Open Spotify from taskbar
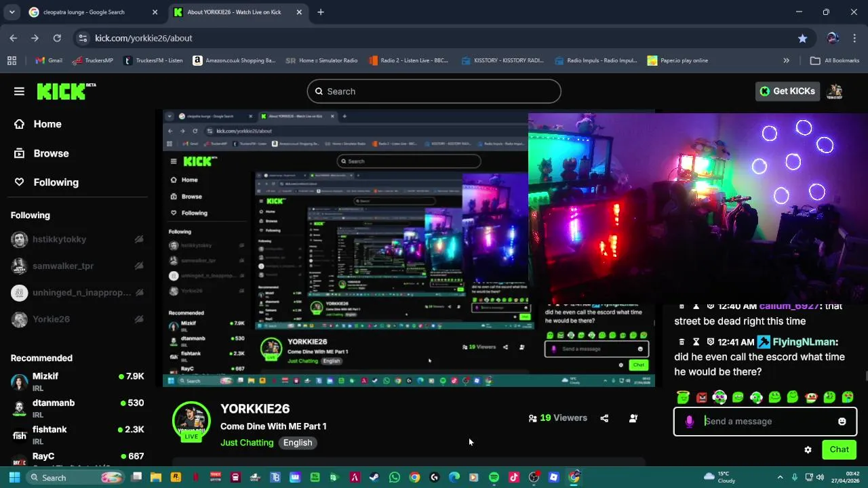Viewport: 868px width, 488px height. click(x=494, y=477)
